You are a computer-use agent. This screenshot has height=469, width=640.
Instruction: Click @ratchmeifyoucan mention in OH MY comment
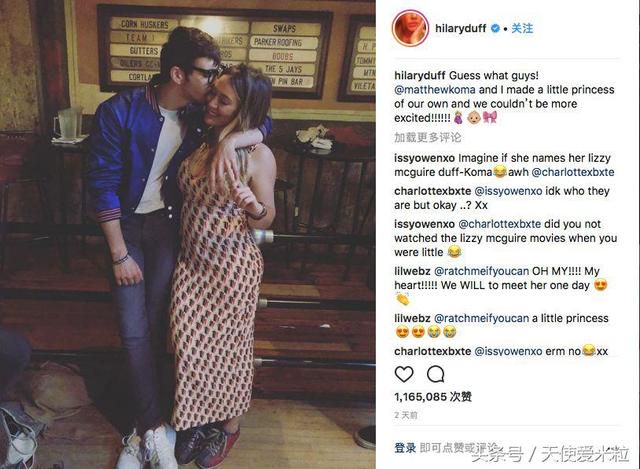tap(481, 271)
